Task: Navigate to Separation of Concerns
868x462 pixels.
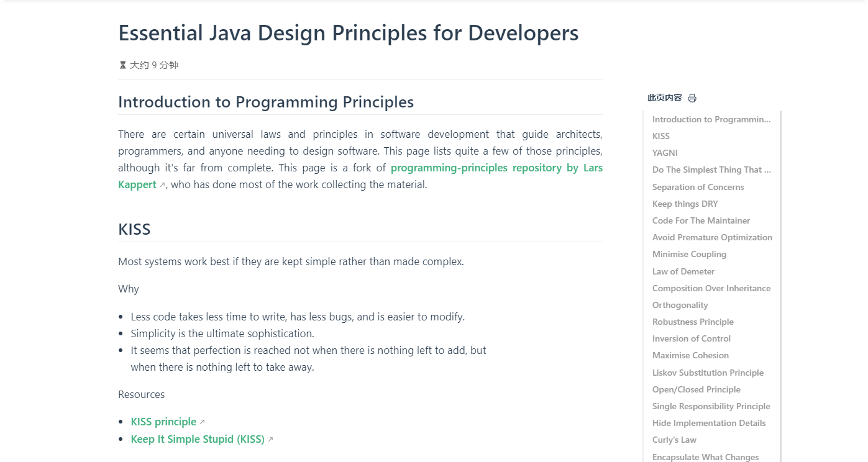Action: (x=698, y=187)
